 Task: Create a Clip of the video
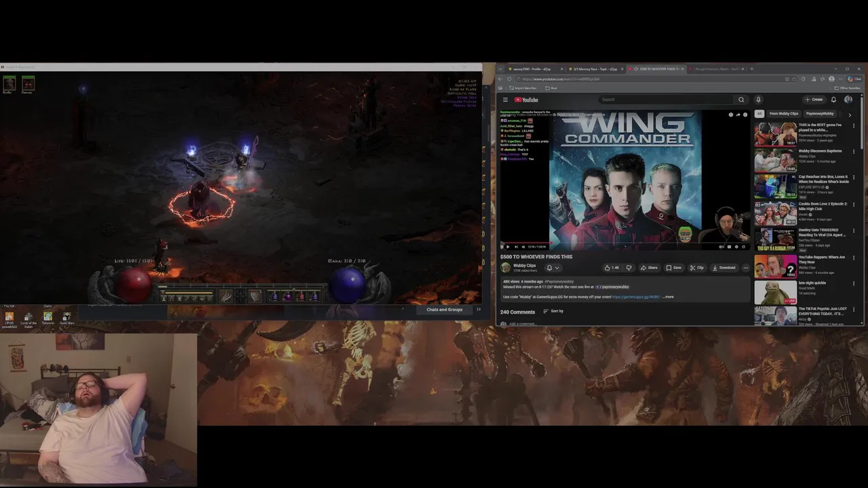point(697,268)
